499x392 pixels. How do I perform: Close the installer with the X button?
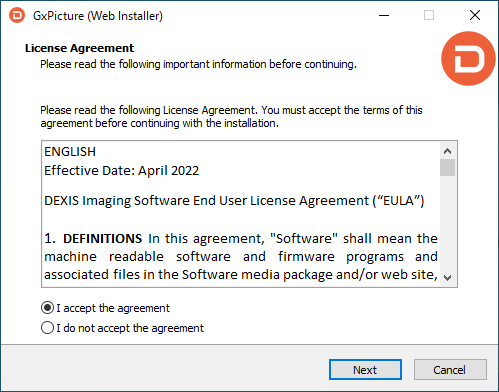pos(475,15)
